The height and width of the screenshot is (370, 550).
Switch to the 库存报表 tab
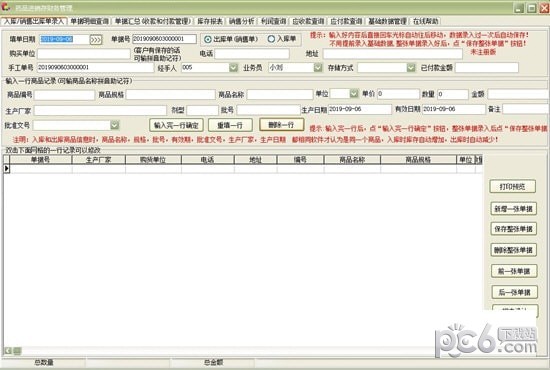click(210, 21)
